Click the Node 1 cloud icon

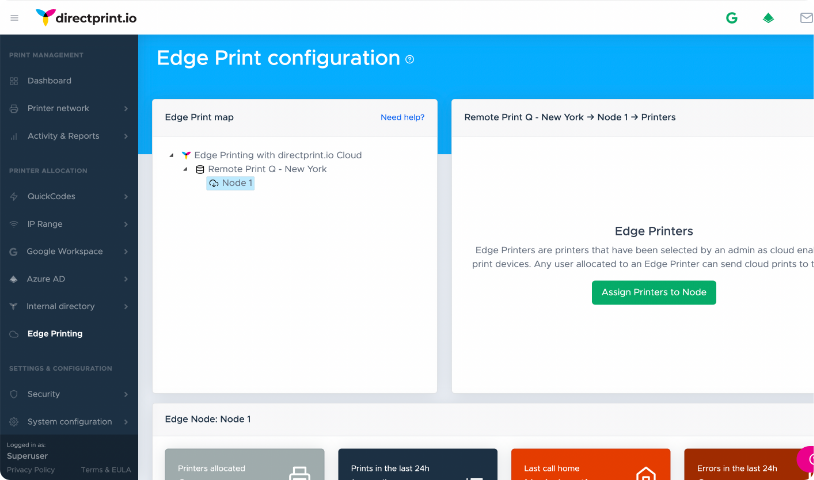pos(214,183)
